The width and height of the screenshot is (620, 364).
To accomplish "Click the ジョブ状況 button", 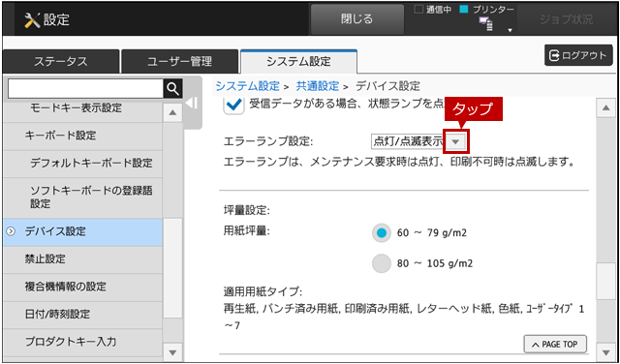I will pos(566,19).
